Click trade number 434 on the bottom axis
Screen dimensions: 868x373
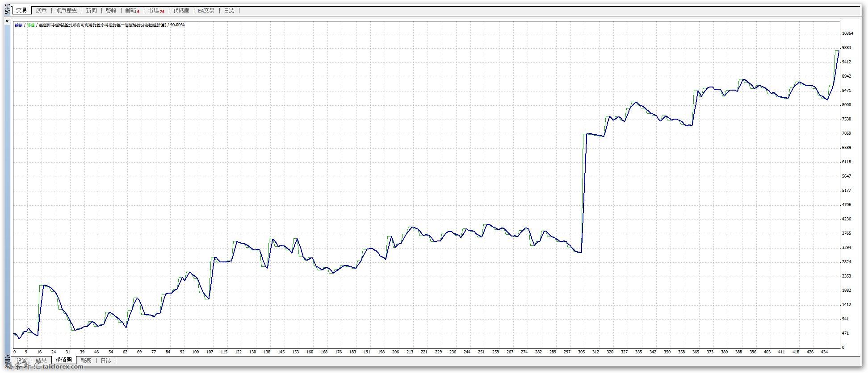(824, 352)
